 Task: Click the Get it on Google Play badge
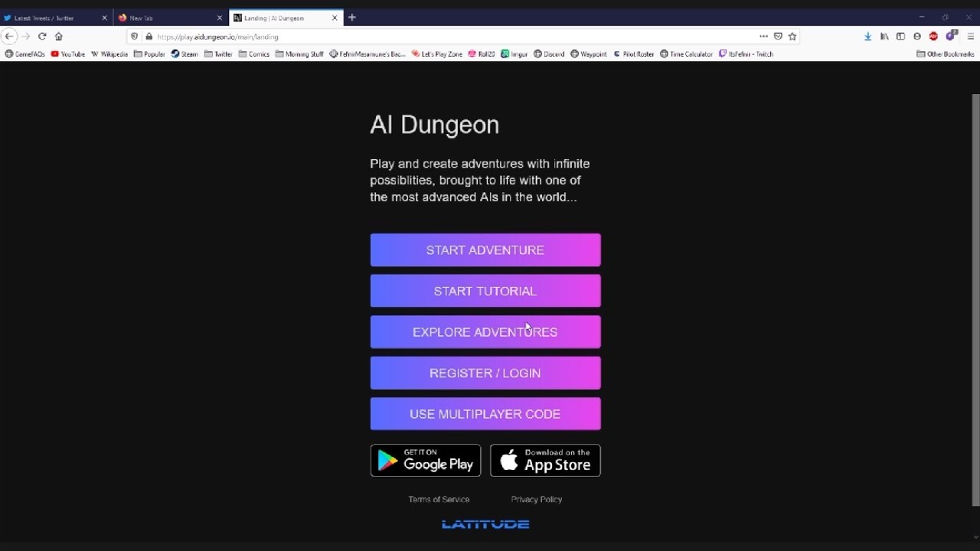point(426,461)
